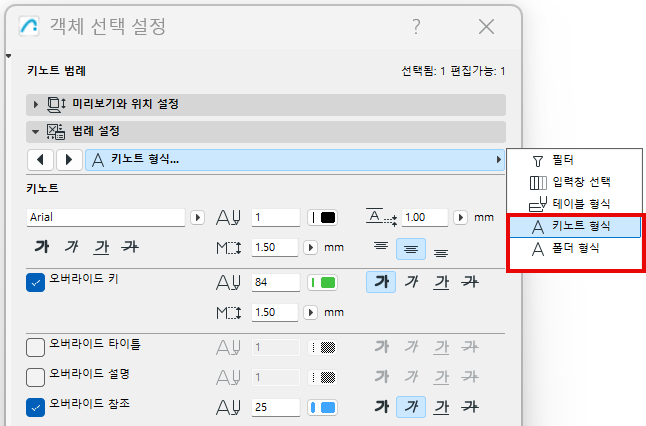
Task: Choose 키노트 형식 in the menu
Action: tap(575, 226)
